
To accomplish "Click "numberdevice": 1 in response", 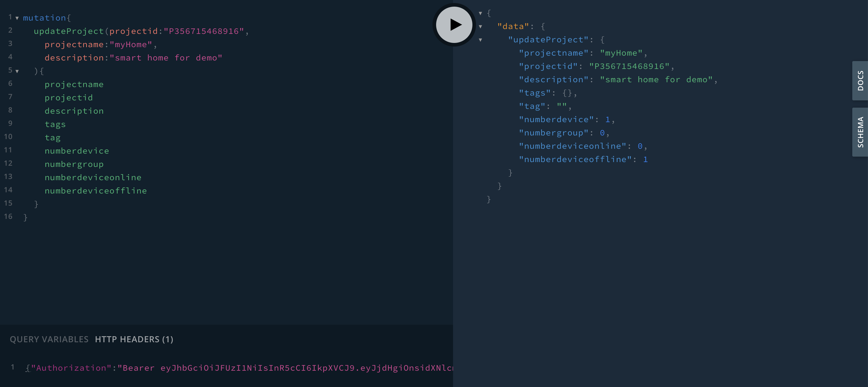I will [567, 119].
